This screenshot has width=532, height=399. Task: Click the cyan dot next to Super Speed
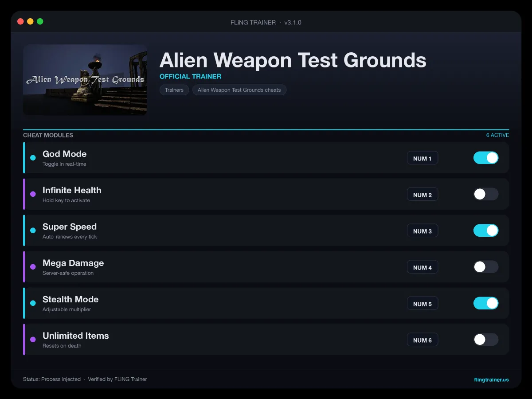[33, 231]
